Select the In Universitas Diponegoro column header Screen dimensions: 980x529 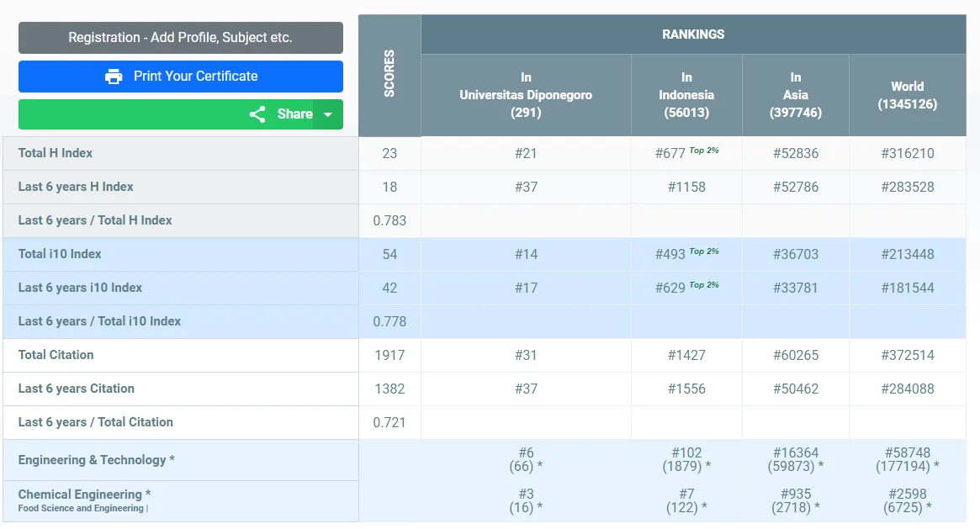tap(526, 95)
